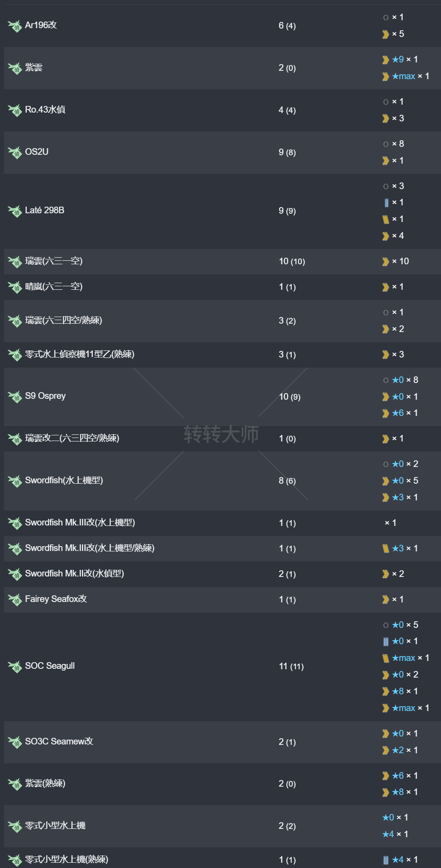The image size is (441, 868).
Task: Click the seaplane icon next to OS2U
Action: (x=15, y=153)
